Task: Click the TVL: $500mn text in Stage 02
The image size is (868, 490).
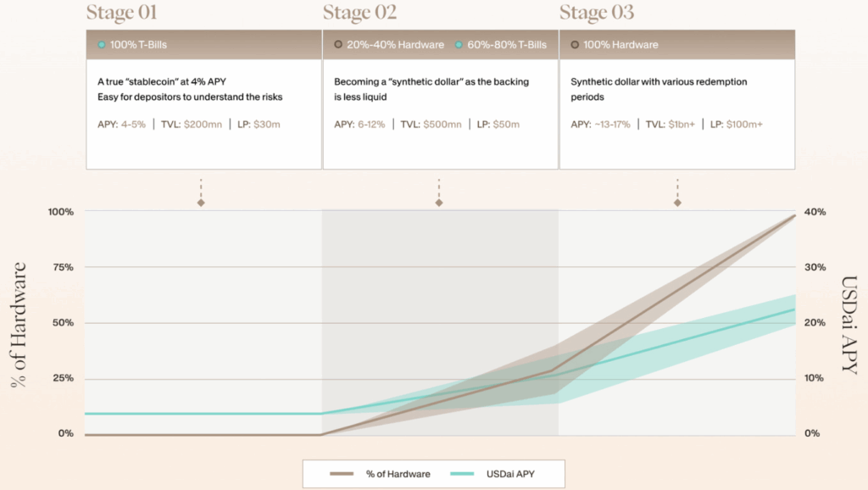Action: coord(431,125)
